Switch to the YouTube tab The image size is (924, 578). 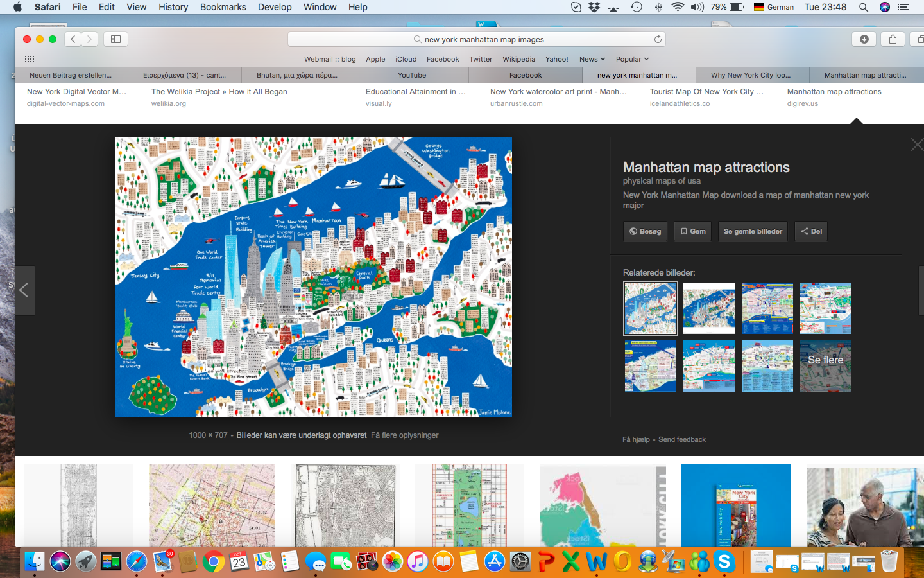pyautogui.click(x=412, y=75)
